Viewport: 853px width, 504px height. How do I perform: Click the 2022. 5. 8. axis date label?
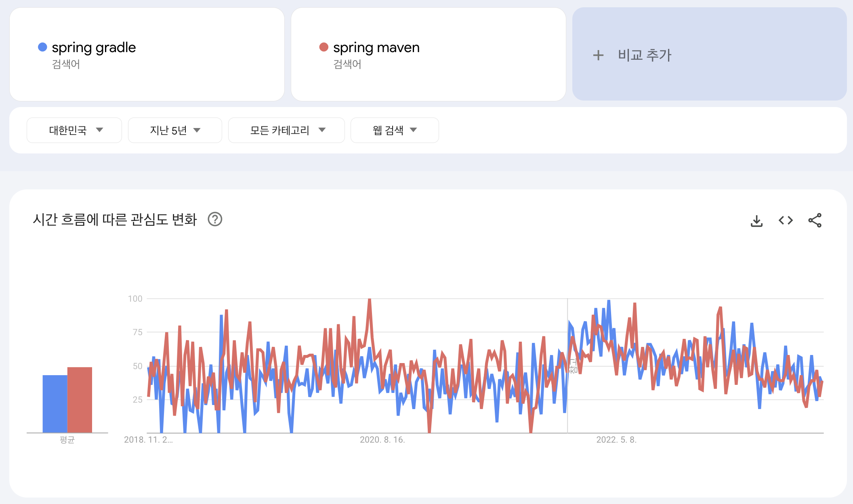616,440
